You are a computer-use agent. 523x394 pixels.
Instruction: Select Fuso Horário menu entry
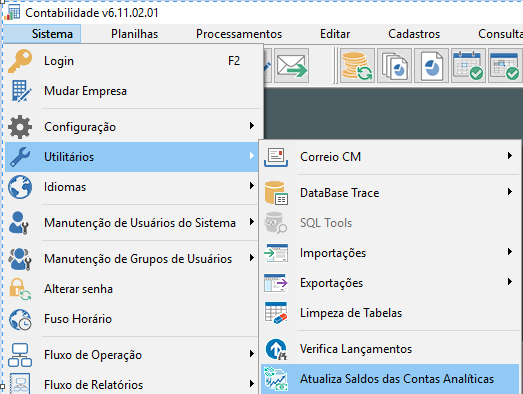point(132,319)
